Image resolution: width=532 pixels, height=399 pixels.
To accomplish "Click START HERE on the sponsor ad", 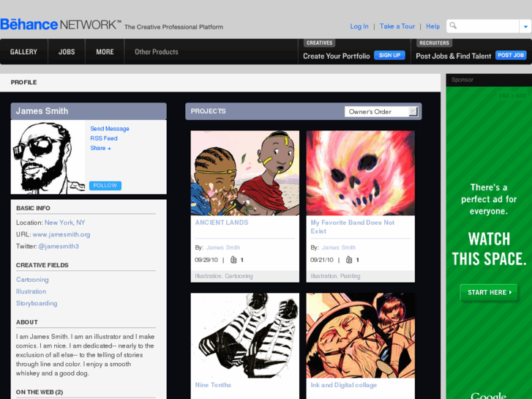I will (x=489, y=292).
